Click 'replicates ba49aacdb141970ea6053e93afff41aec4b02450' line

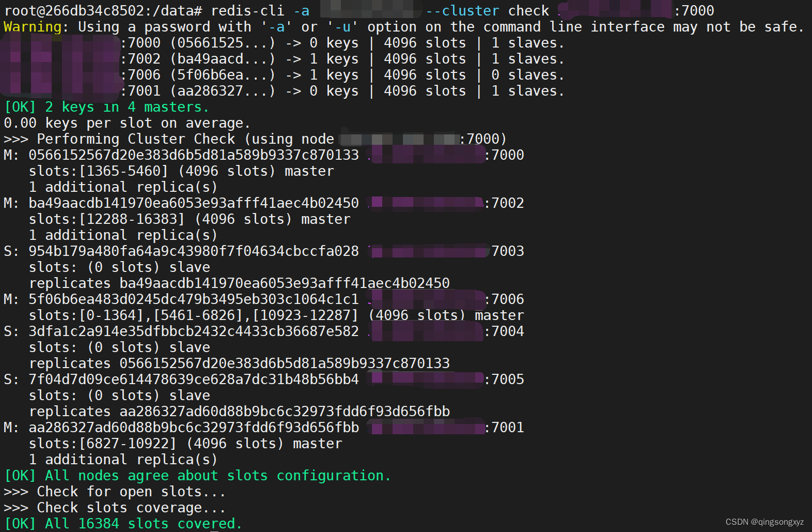pos(239,283)
